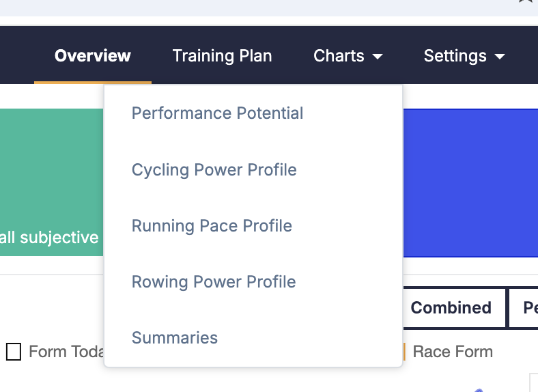The image size is (538, 392).
Task: Open the Overview tab
Action: [93, 55]
